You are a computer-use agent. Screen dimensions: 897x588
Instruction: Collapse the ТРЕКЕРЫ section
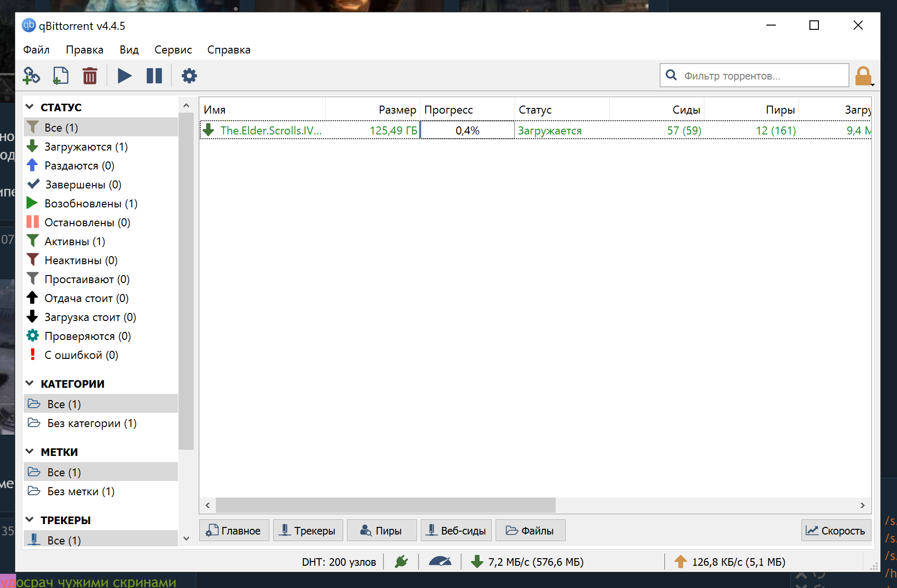coord(29,520)
